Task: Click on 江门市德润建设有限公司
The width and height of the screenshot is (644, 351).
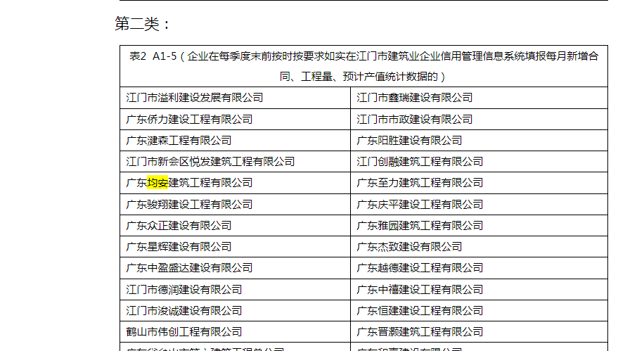Action: click(184, 290)
